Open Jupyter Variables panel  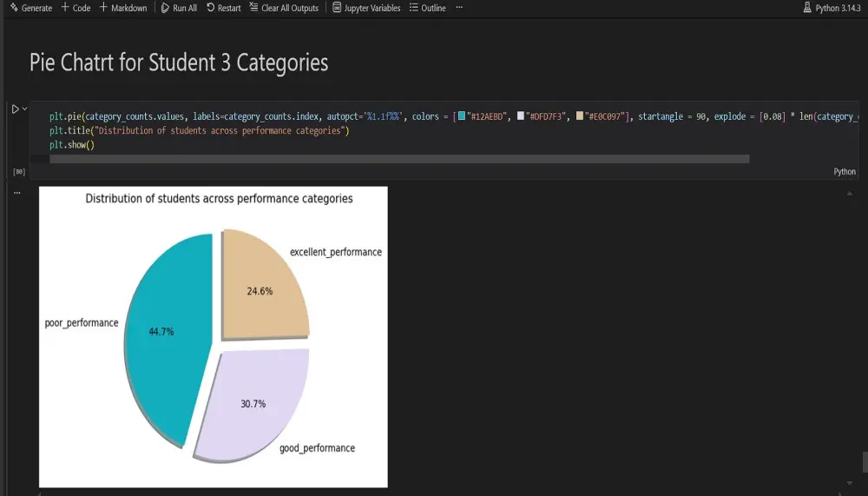(366, 8)
